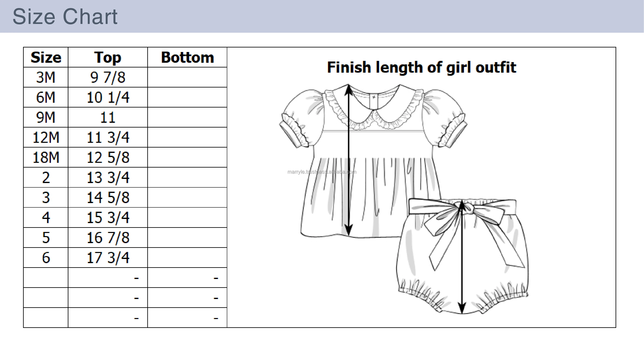
Task: Click the Size Chart heading
Action: click(65, 17)
